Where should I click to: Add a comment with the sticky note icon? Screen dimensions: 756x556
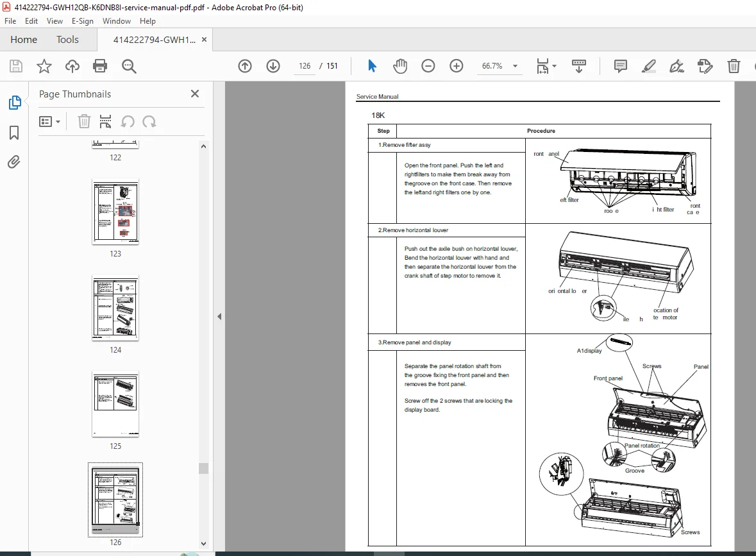pos(621,66)
